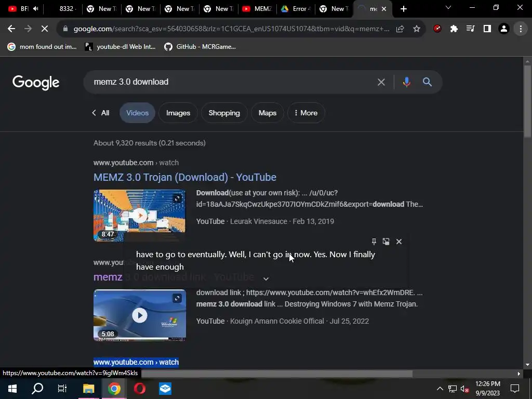Select the Videos filter chip
The height and width of the screenshot is (399, 532).
137,113
